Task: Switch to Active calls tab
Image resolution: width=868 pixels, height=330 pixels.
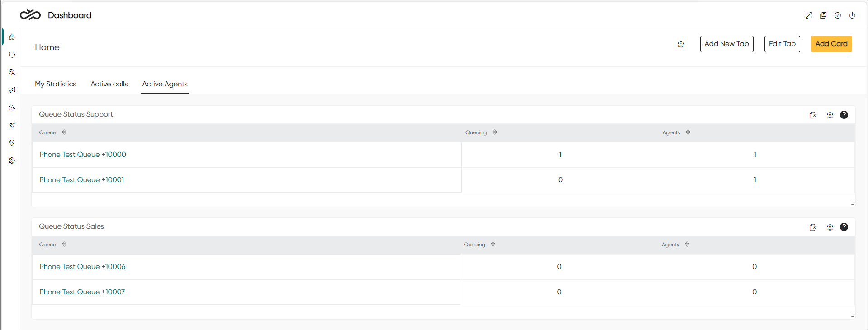Action: point(109,84)
